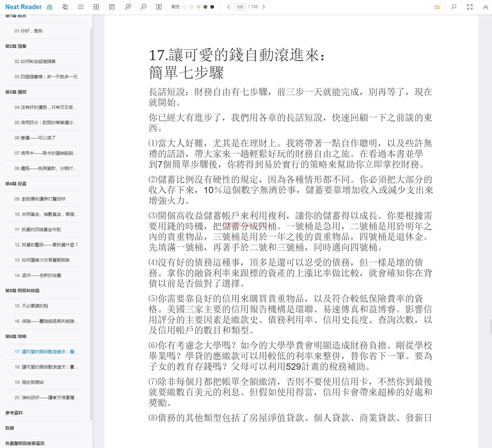The image size is (492, 448).
Task: Switch to grid layout view icon
Action: [96, 7]
